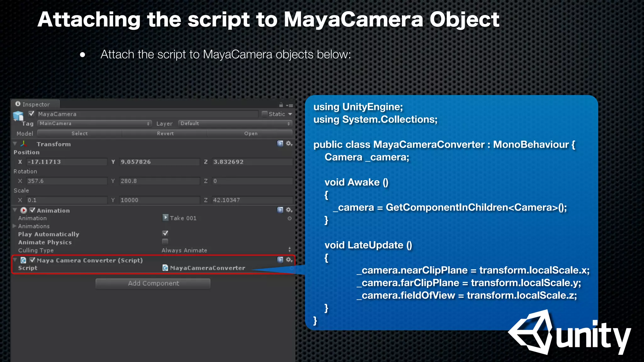Viewport: 644px width, 362px height.
Task: Enable Animate Physics checkbox
Action: (165, 241)
